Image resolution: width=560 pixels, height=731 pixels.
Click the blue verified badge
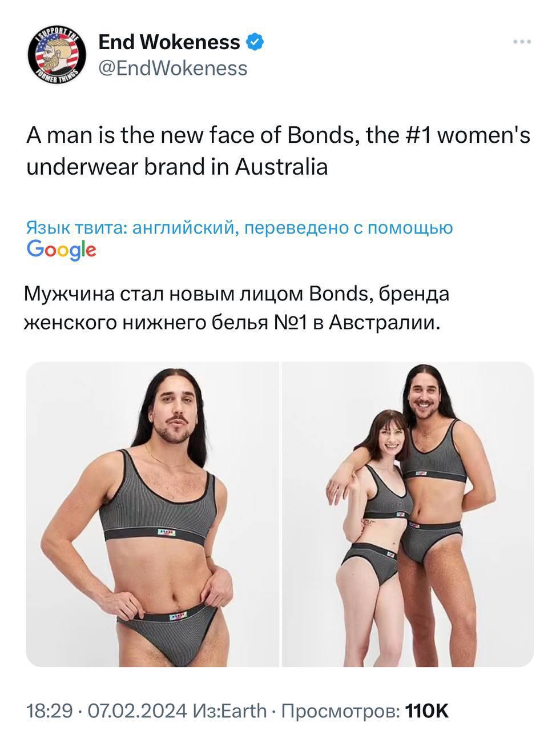point(254,42)
